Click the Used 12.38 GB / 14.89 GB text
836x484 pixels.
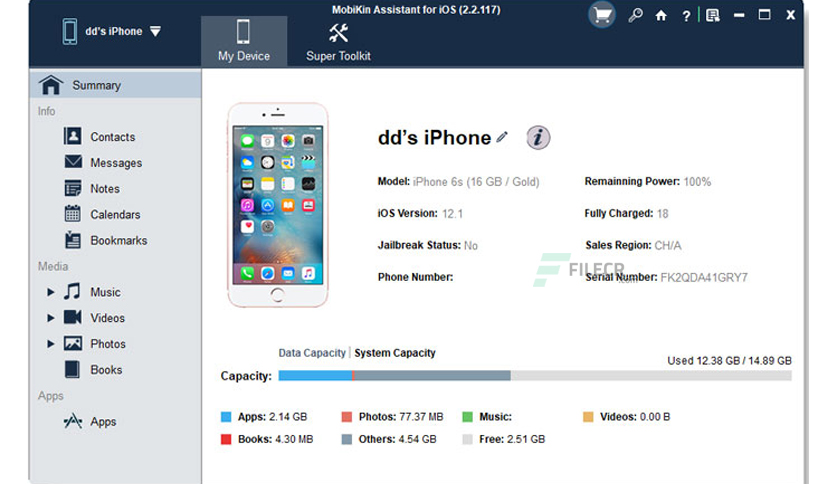[x=729, y=361]
